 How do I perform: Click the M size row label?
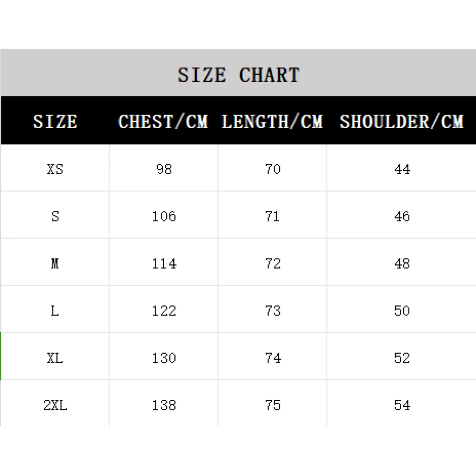(x=55, y=263)
